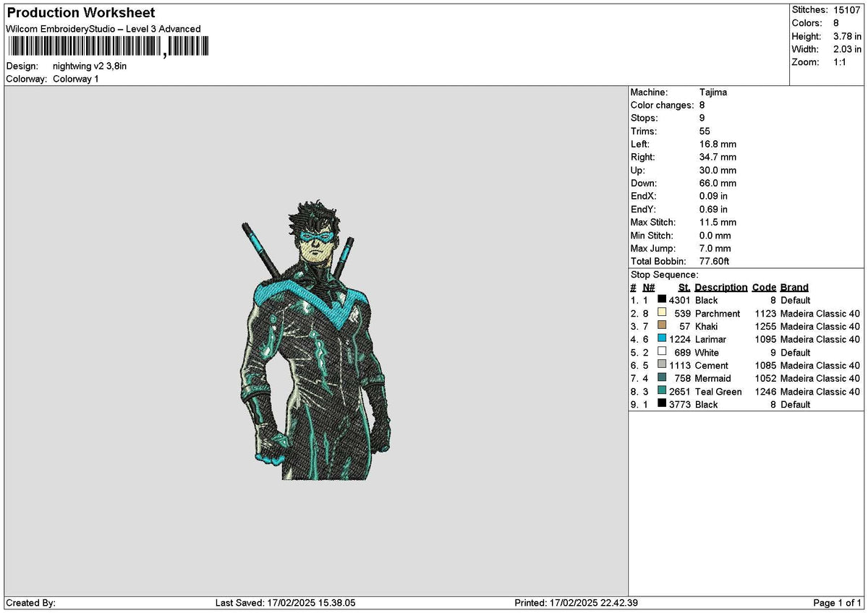Select the 'White' description text
The height and width of the screenshot is (613, 868).
click(707, 352)
